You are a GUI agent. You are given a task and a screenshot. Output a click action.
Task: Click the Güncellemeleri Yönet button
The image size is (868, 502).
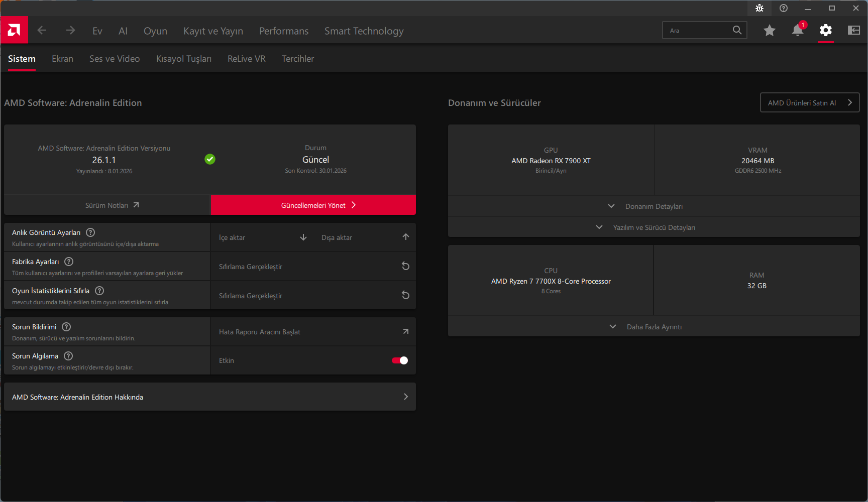(x=313, y=205)
